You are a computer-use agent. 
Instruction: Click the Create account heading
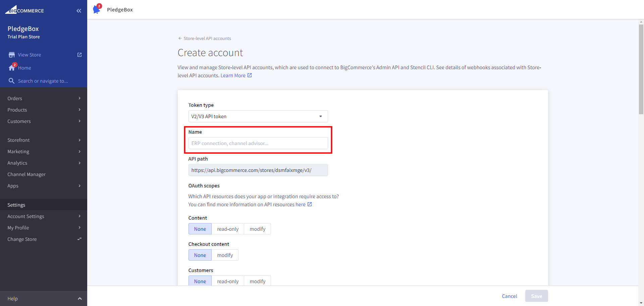pyautogui.click(x=210, y=53)
